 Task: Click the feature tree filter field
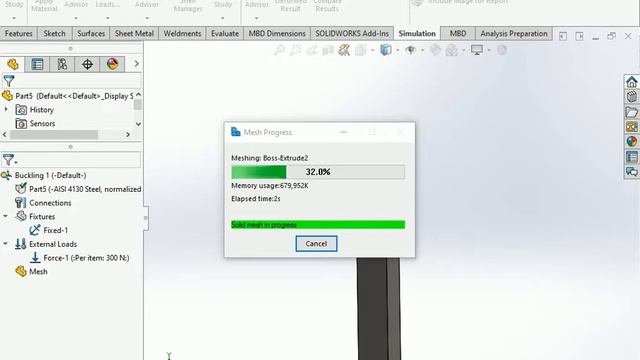point(78,80)
